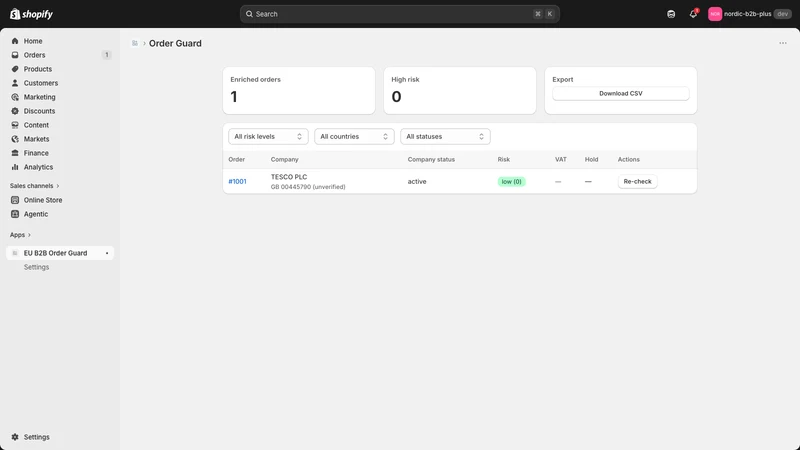Image resolution: width=800 pixels, height=450 pixels.
Task: Open the sidekick icon in top bar
Action: tap(671, 14)
